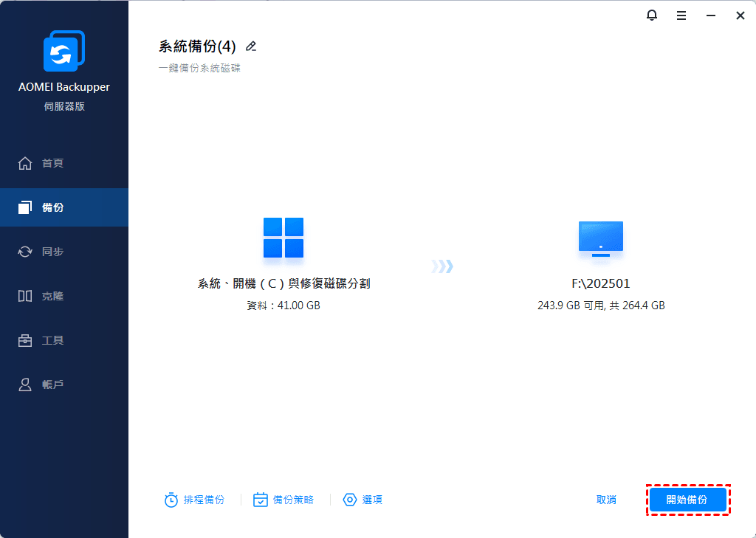
Task: Click the 取消 button
Action: (606, 500)
